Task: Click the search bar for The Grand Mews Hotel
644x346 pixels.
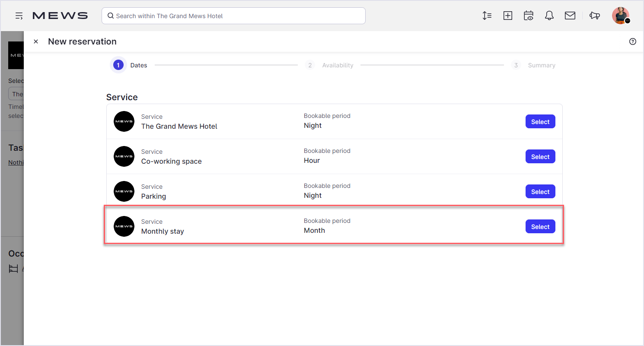Action: point(233,16)
